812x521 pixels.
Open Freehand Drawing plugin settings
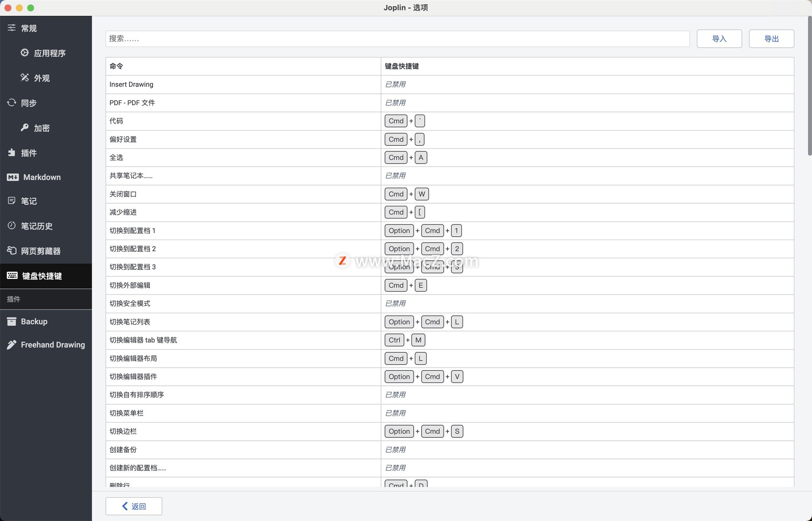(46, 345)
